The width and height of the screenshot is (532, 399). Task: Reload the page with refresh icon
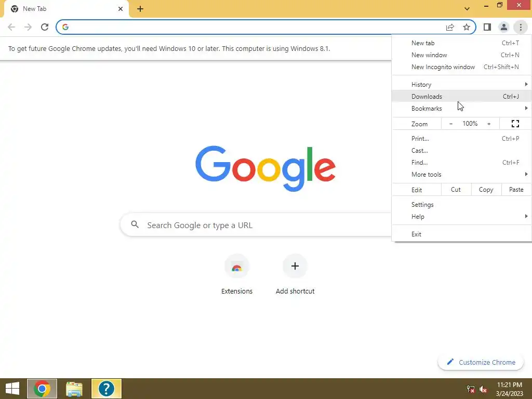coord(45,27)
